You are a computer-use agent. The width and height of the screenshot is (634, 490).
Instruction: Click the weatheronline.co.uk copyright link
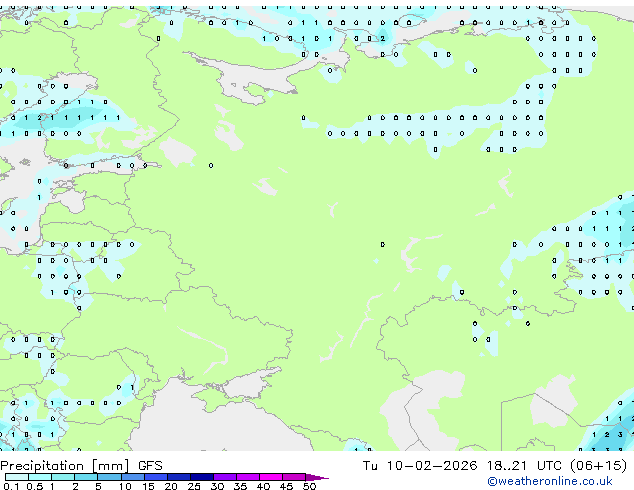coord(550,481)
